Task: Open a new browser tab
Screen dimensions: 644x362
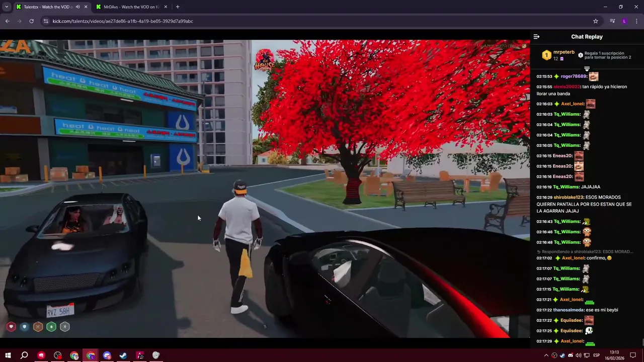Action: [x=178, y=7]
